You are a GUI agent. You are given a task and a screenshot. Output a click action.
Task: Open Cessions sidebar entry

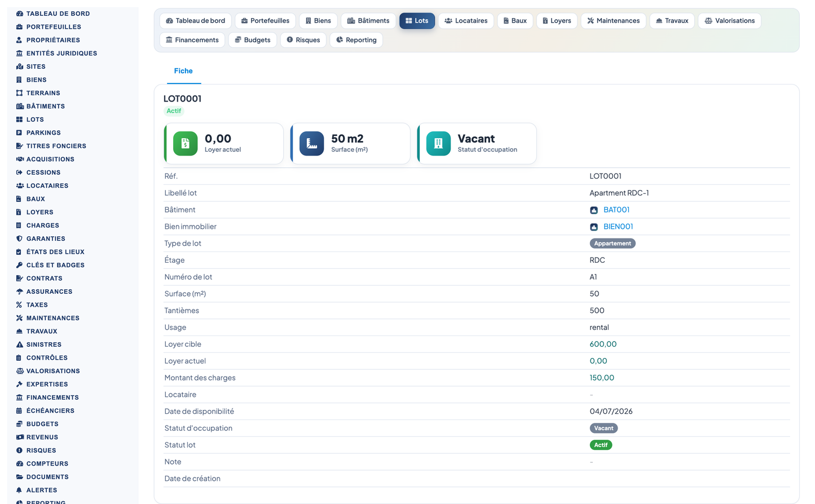[38, 173]
